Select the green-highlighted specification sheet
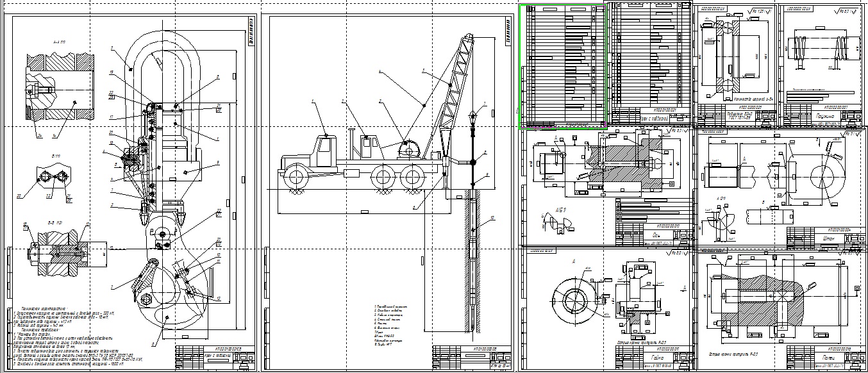Screen dimensions: 868x373 tap(563, 67)
